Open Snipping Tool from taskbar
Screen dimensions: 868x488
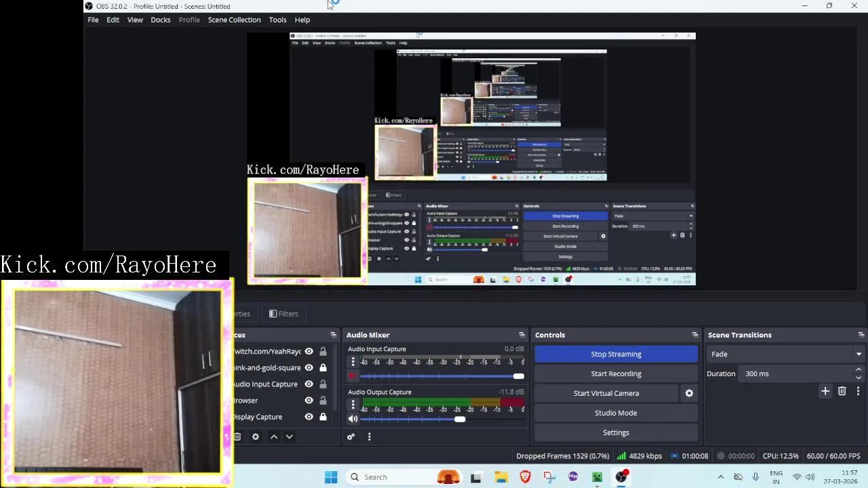click(549, 477)
